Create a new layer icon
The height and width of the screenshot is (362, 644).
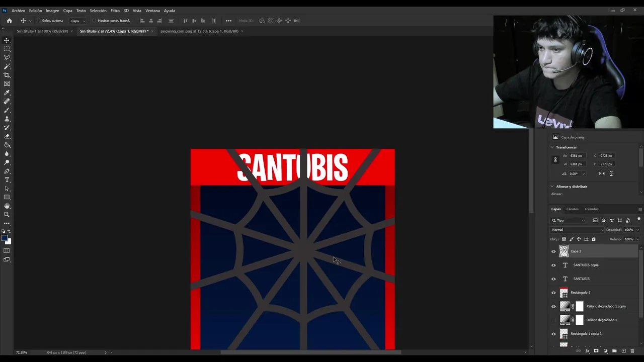pos(623,351)
